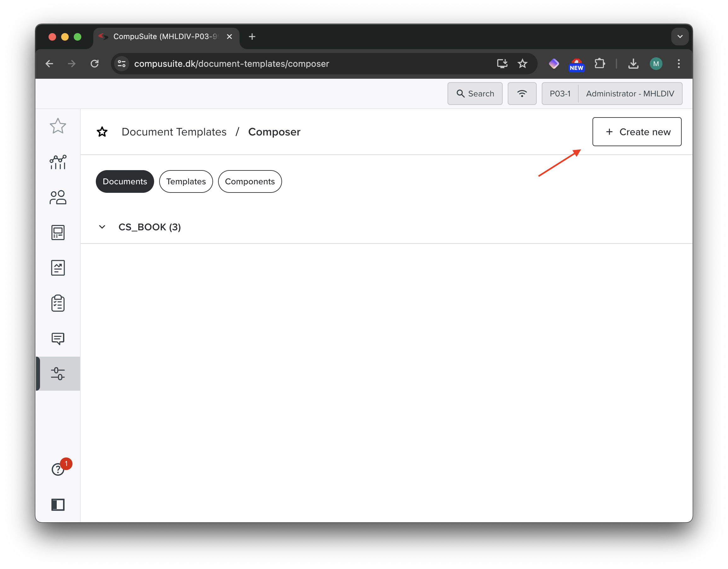Click the Search field
The width and height of the screenshot is (728, 569).
tap(475, 94)
